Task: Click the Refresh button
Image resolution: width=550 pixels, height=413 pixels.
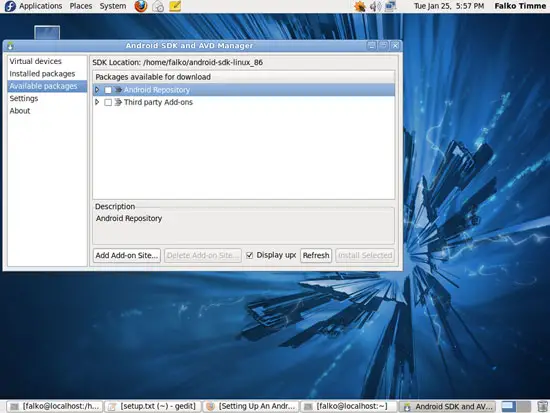Action: (x=316, y=255)
